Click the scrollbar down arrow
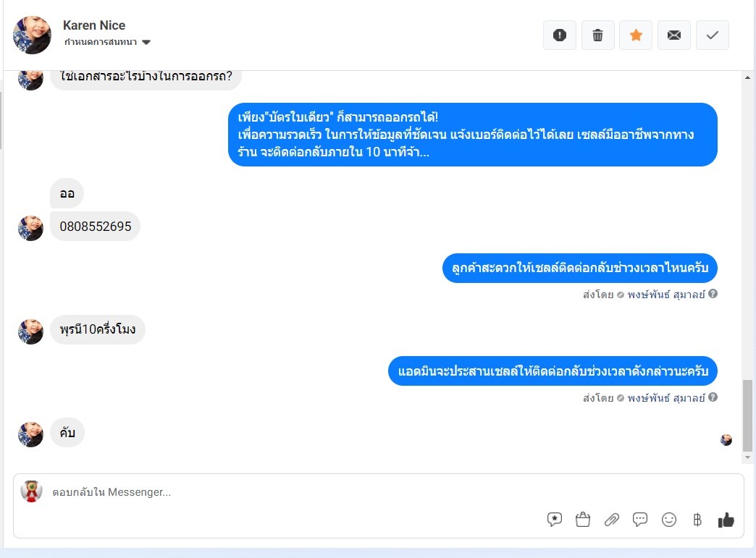Viewport: 756px width, 558px height. [747, 457]
